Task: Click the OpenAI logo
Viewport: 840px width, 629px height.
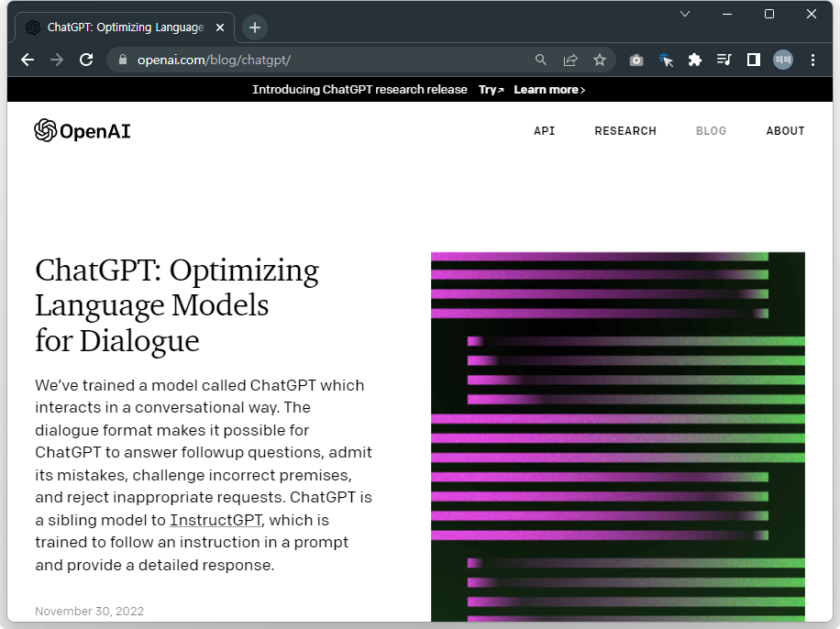Action: pos(82,130)
